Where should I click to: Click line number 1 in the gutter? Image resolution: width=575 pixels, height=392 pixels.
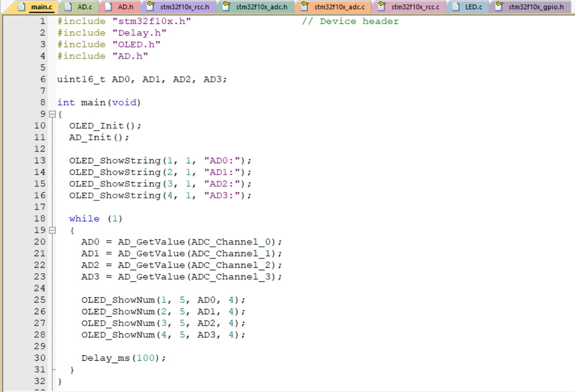[x=43, y=21]
